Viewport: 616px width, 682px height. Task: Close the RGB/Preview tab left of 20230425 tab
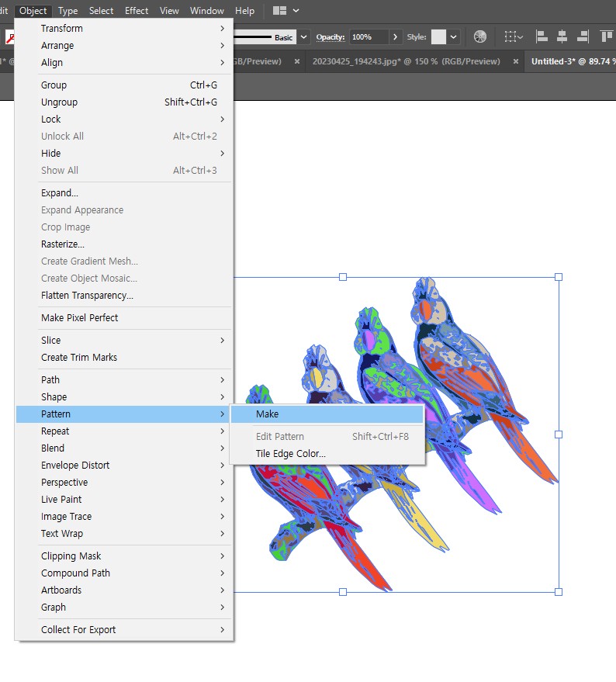[x=296, y=61]
